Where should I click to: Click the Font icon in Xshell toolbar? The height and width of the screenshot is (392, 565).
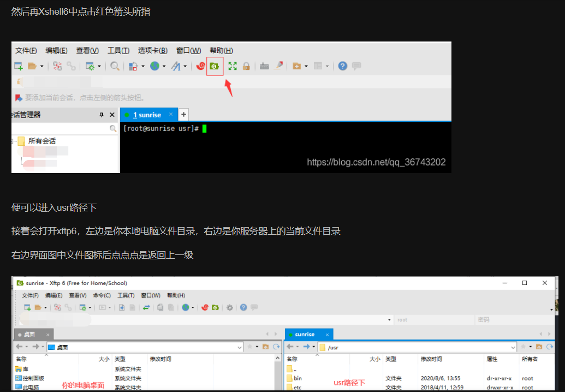(176, 66)
